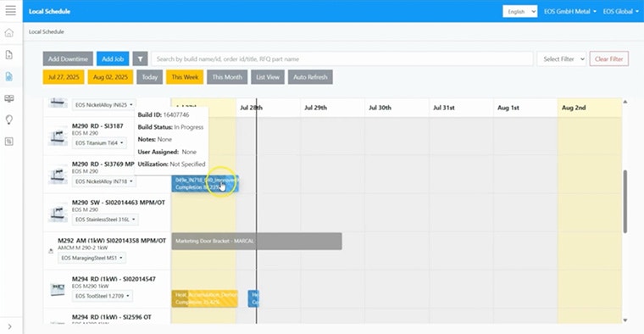
Task: Click the Jul 29th column header
Action: tap(315, 108)
